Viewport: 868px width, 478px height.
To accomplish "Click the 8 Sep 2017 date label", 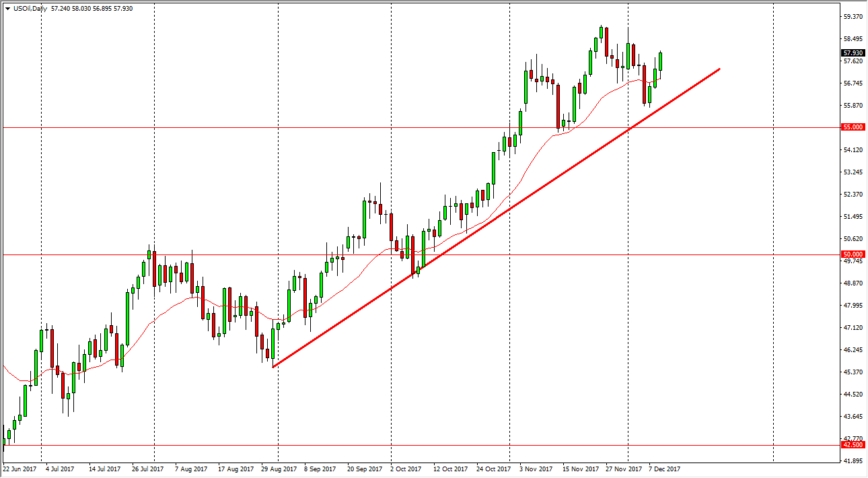I will point(320,469).
